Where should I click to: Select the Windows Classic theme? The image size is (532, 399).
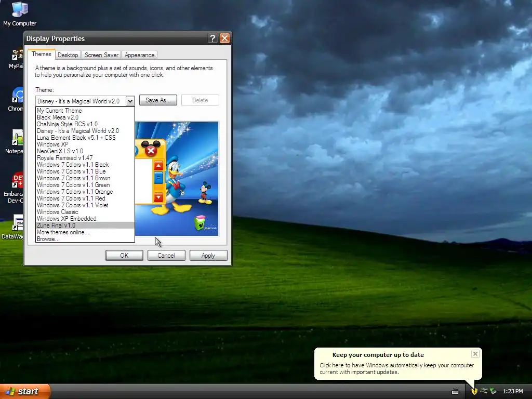point(85,212)
